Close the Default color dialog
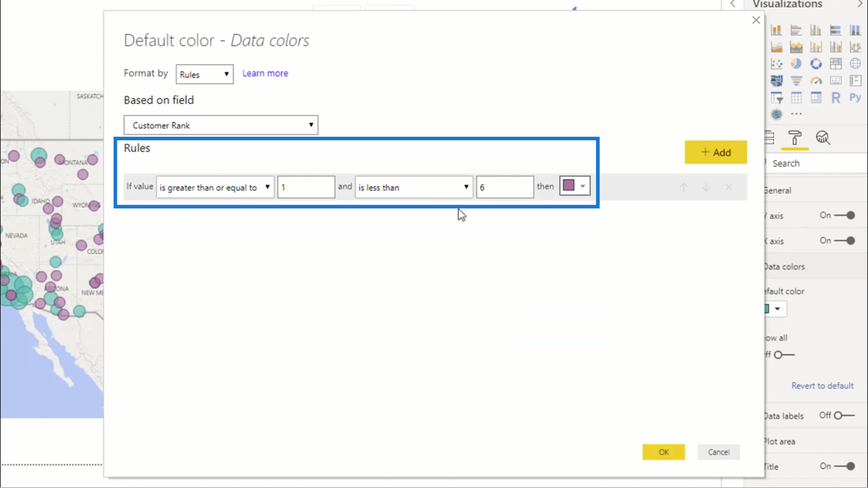 [x=756, y=20]
